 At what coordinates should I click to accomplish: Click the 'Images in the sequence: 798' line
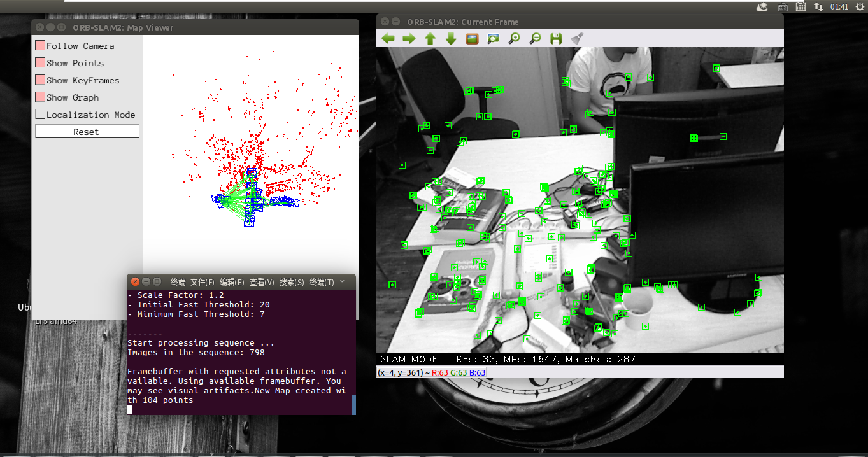pos(196,352)
